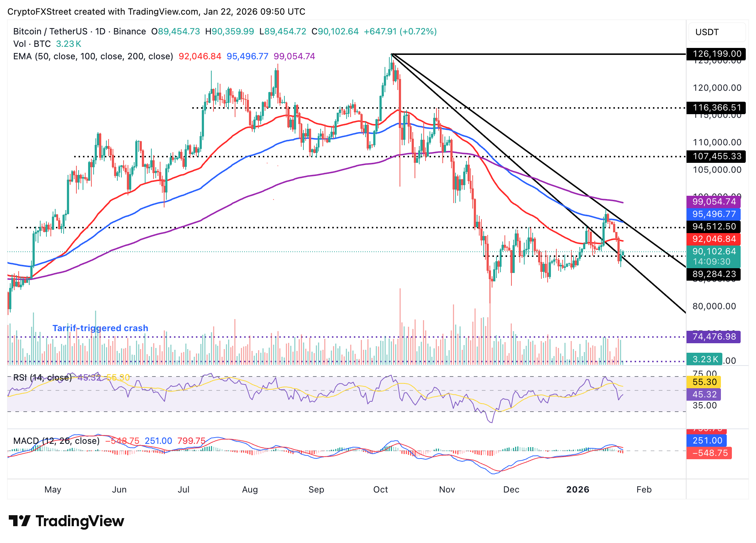Click the blue 251.00 MACD value tag
The image size is (756, 543).
point(707,441)
